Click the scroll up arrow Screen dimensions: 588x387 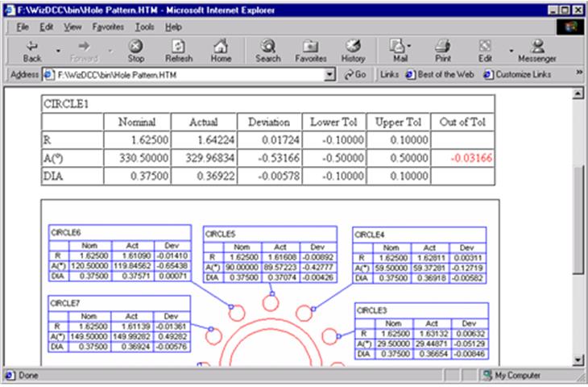[x=578, y=94]
